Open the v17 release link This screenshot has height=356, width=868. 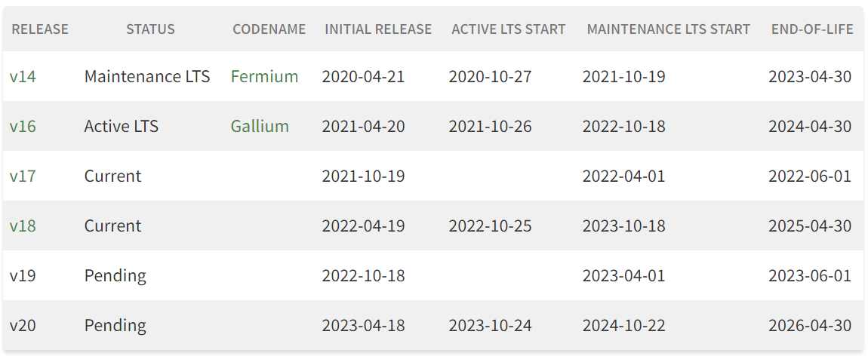pos(23,176)
